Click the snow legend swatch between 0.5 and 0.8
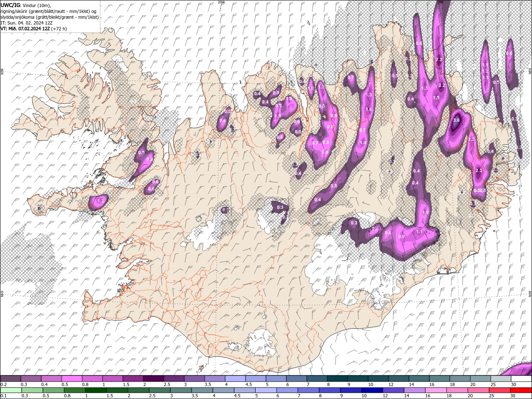 click(x=72, y=379)
